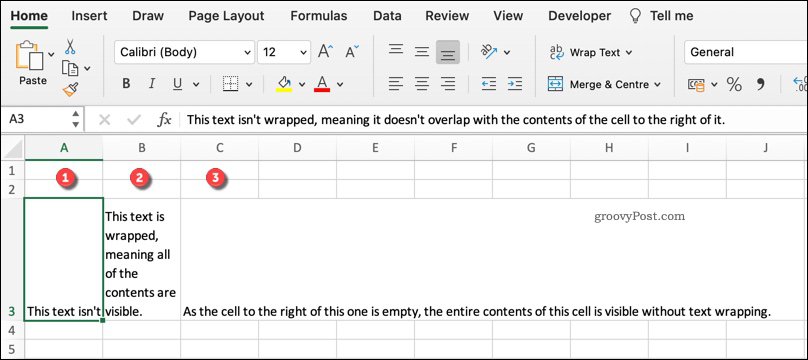Viewport: 808px width, 360px height.
Task: Increase indent icon
Action: [x=514, y=83]
